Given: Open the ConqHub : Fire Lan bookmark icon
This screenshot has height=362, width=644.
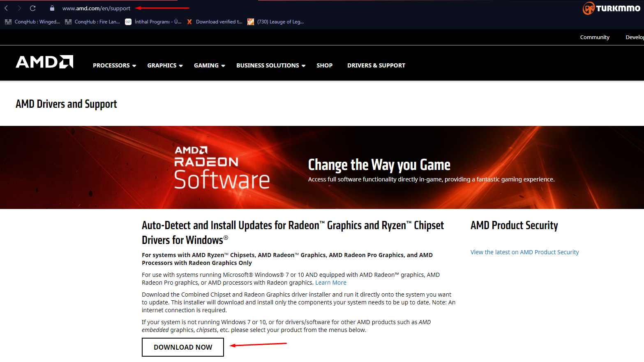Looking at the screenshot, I should pos(68,22).
